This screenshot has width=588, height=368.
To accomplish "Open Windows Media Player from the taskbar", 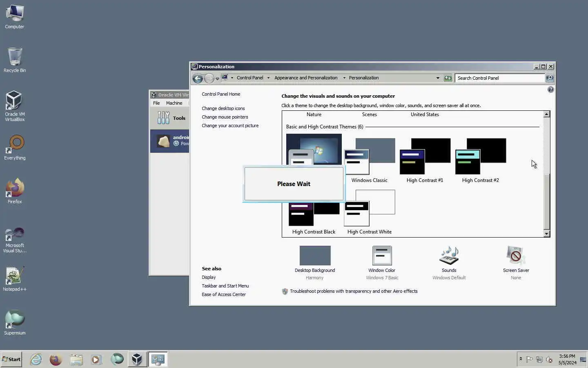I will (96, 359).
